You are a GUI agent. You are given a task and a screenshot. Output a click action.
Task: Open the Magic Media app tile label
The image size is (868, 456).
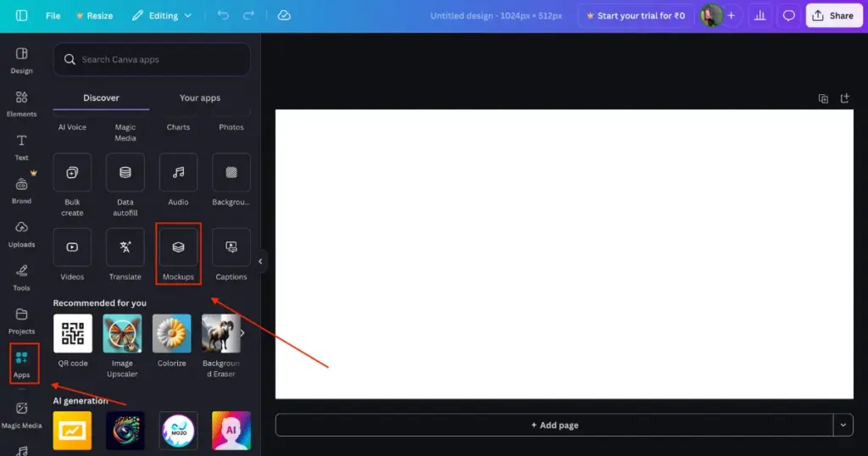coord(125,132)
